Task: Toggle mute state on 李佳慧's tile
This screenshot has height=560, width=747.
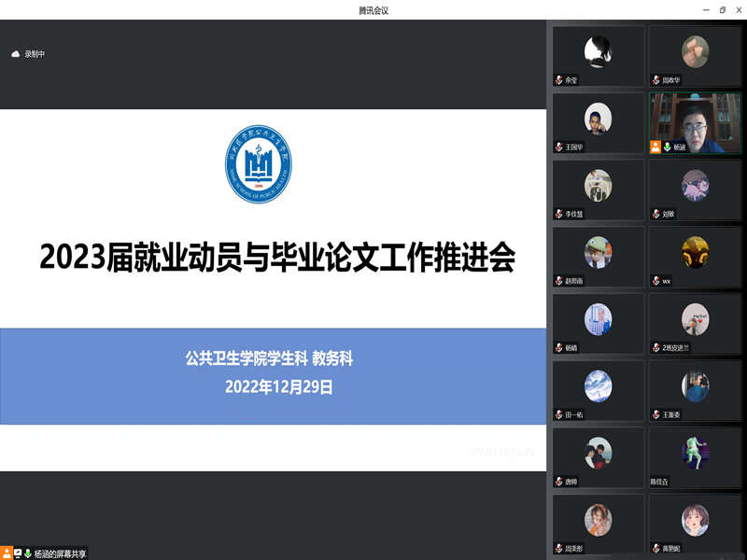Action: [560, 214]
